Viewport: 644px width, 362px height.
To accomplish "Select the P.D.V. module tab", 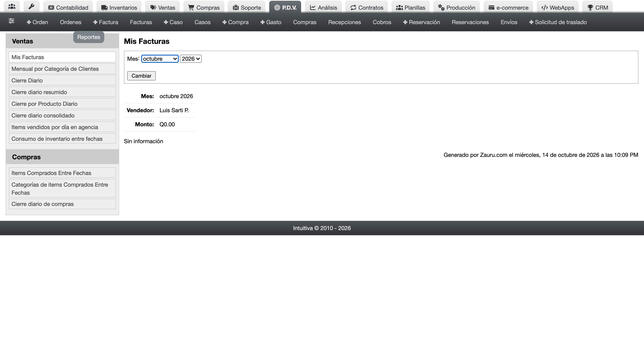I will coord(285,7).
